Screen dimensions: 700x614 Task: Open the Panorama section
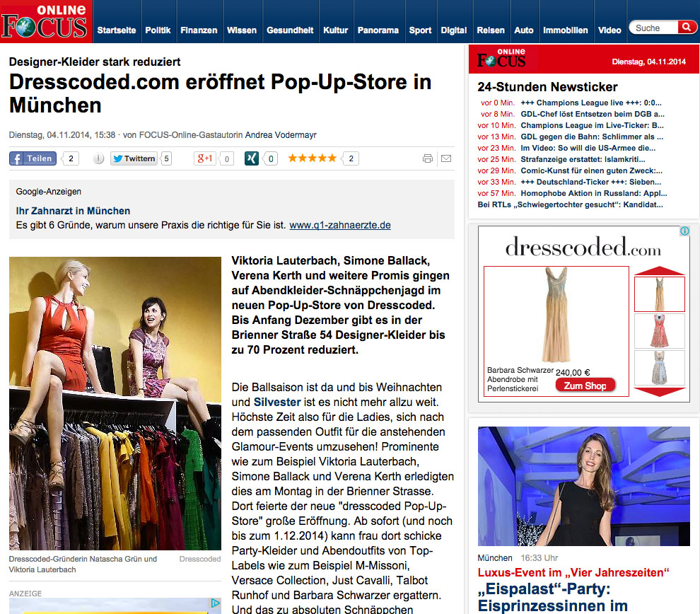[378, 30]
